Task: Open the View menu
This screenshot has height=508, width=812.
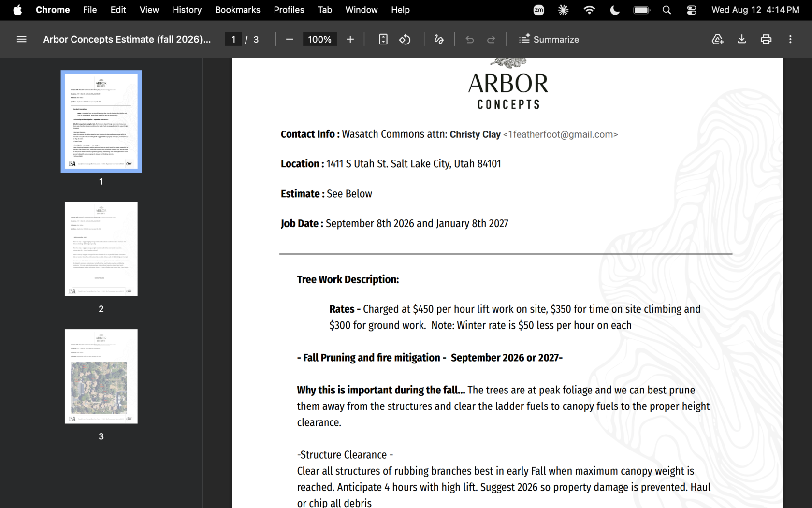Action: coord(149,10)
